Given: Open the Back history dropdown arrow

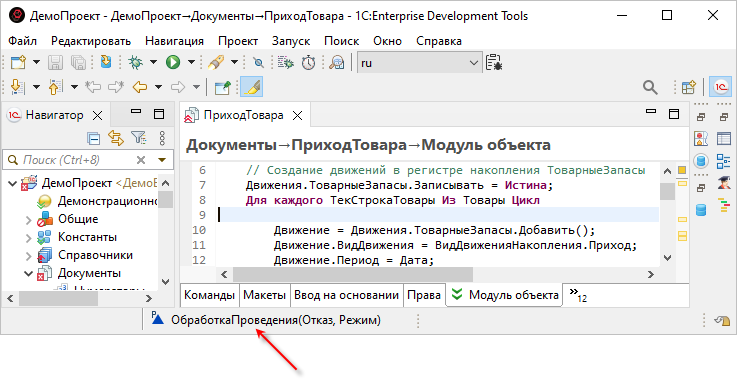Looking at the screenshot, I should pyautogui.click(x=158, y=87).
